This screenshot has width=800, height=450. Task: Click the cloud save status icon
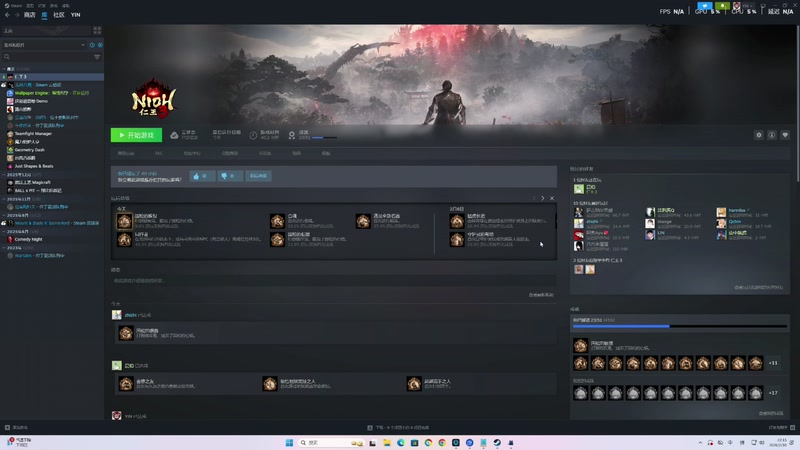click(174, 135)
